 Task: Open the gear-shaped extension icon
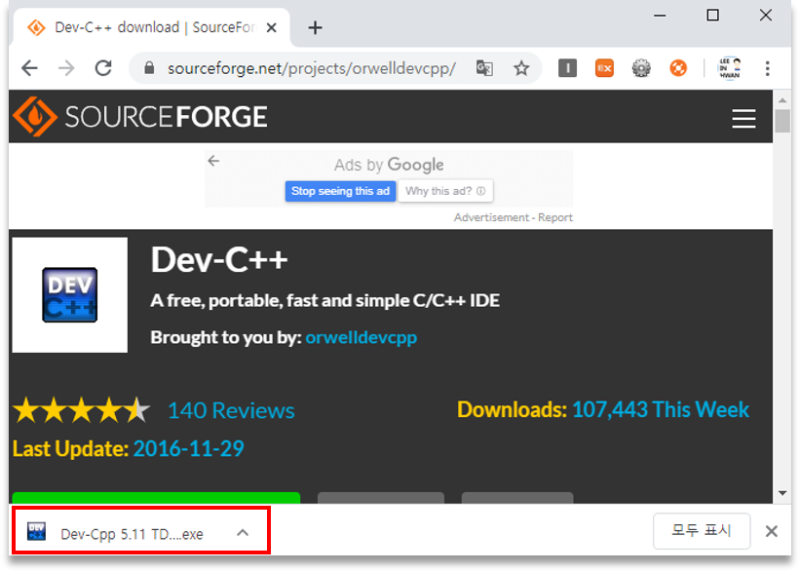[641, 68]
